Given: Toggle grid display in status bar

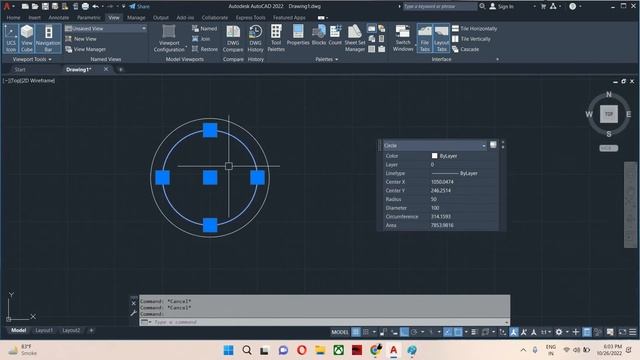Looking at the screenshot, I should (x=356, y=332).
